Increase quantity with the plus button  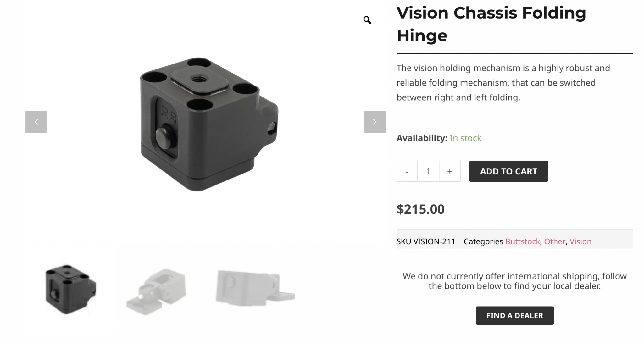point(450,171)
